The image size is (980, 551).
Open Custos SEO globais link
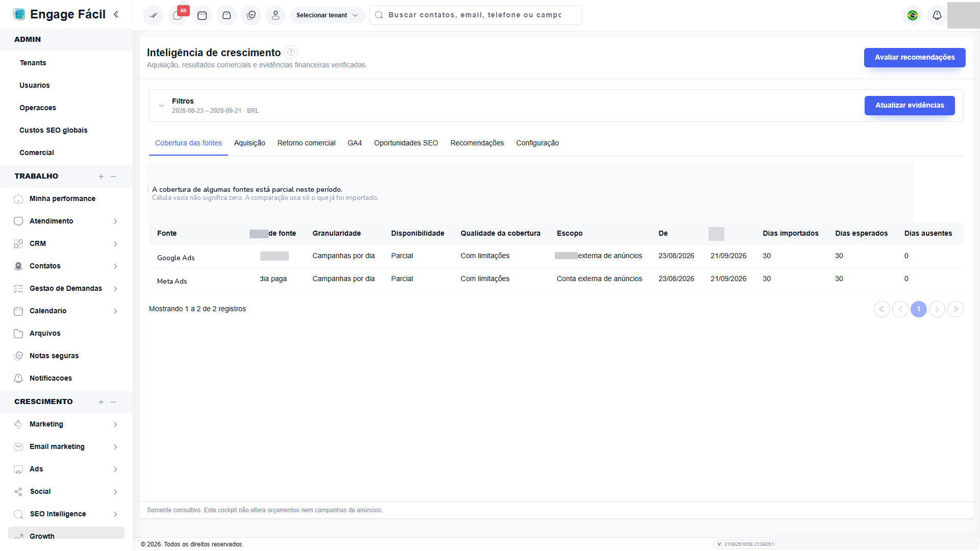(54, 130)
